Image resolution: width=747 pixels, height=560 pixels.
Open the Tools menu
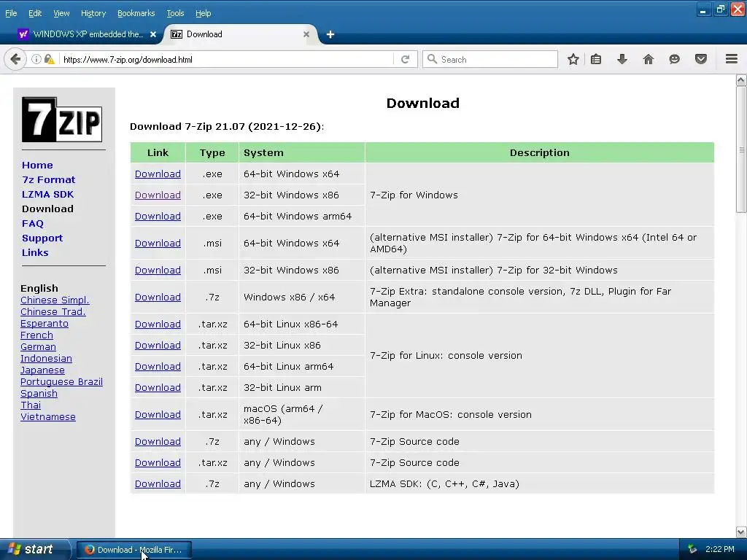(x=175, y=13)
